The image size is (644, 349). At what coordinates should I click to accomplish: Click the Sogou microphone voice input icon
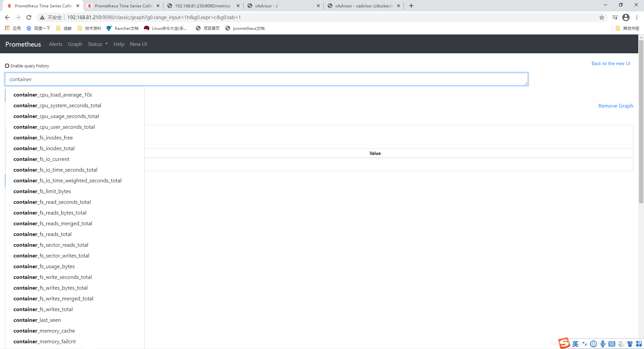603,344
